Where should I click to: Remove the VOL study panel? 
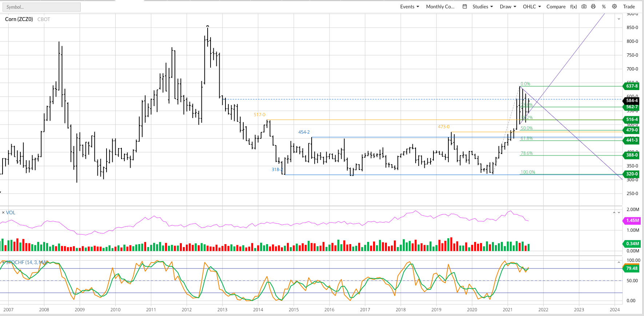[x=3, y=212]
